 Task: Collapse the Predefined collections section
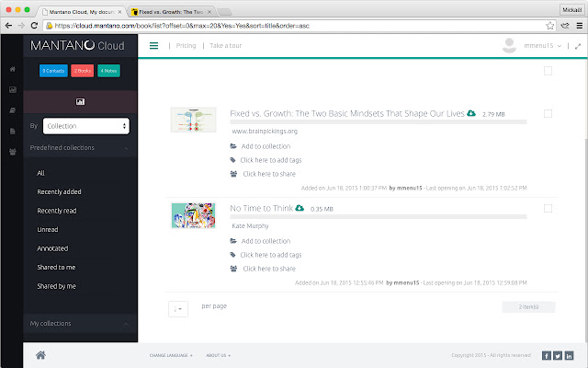(x=80, y=147)
